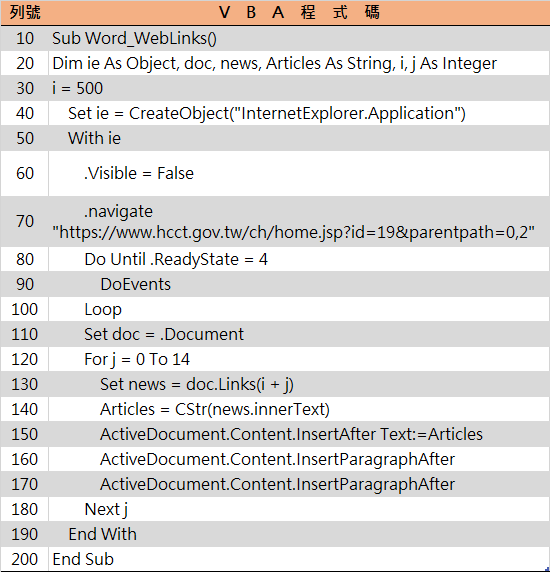Viewport: 550px width, 572px height.
Task: Click the With ie code line
Action: (x=94, y=138)
